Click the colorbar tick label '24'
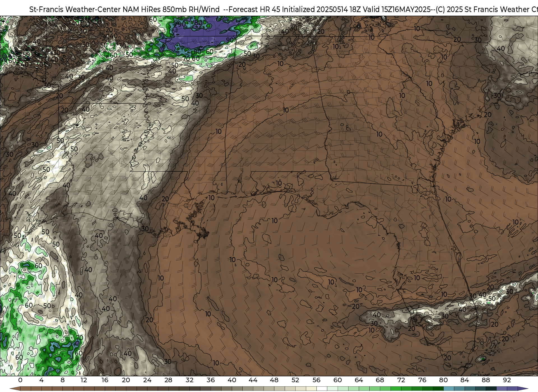Image resolution: width=538 pixels, height=392 pixels. coord(147,380)
